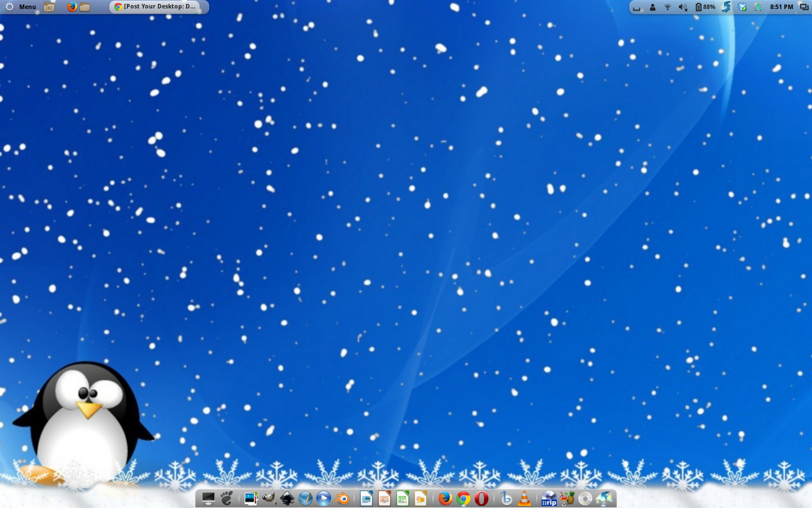Image resolution: width=812 pixels, height=508 pixels.
Task: Launch Inkscape from the dock
Action: [x=287, y=498]
